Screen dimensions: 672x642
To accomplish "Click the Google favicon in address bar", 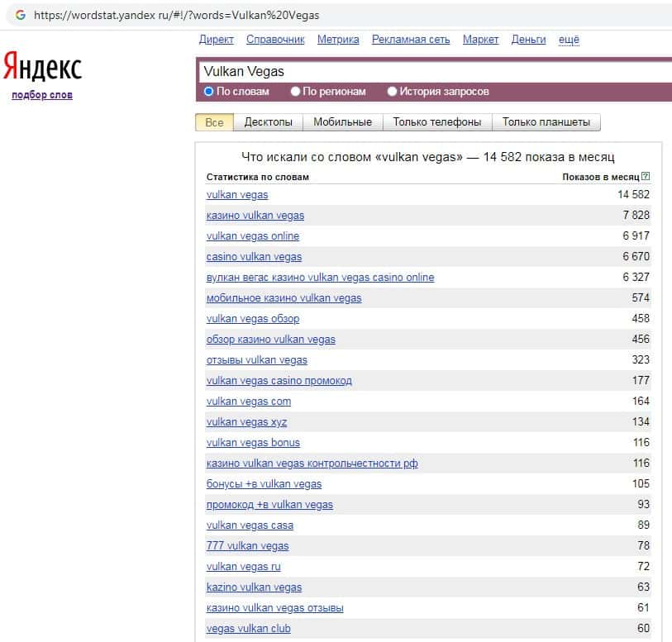I will click(20, 15).
